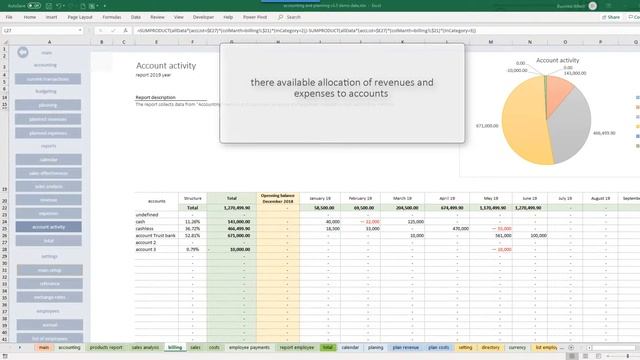Screen dimensions: 640x360
Task: Open the File menu
Action: click(x=9, y=17)
